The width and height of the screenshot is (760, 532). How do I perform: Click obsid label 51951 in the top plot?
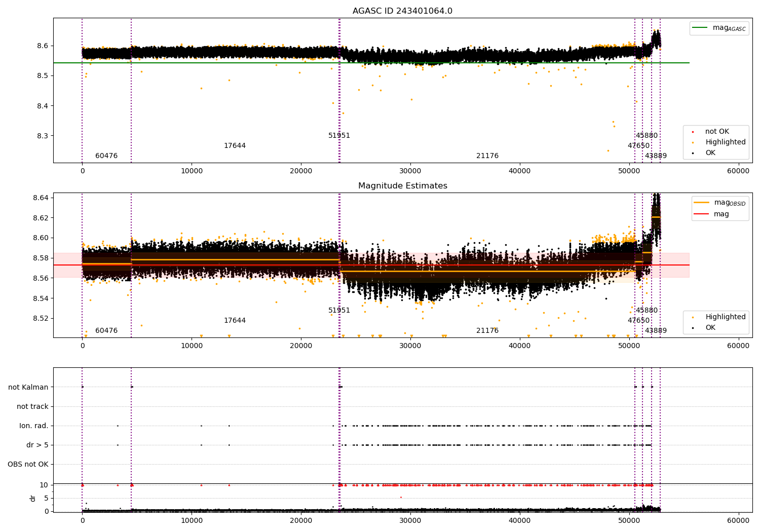tap(339, 136)
